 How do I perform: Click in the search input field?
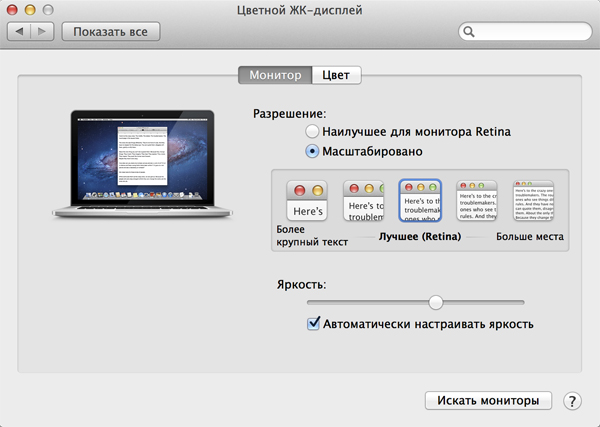click(x=525, y=32)
